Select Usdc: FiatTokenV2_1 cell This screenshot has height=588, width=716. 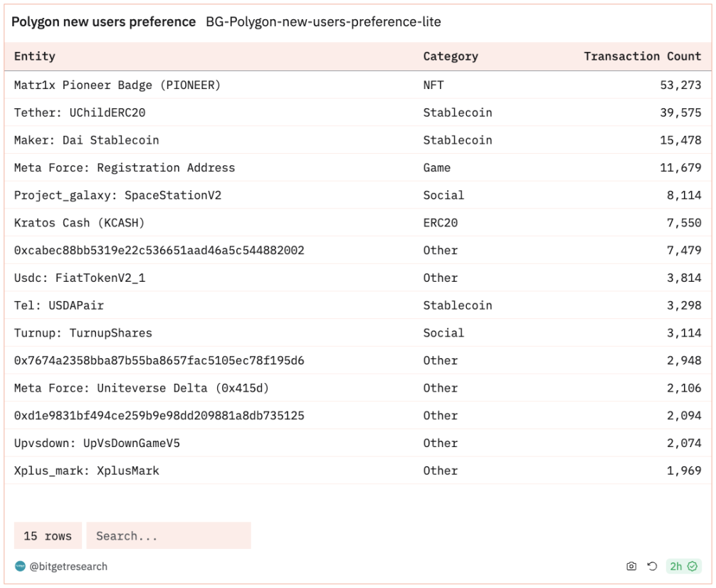[80, 278]
